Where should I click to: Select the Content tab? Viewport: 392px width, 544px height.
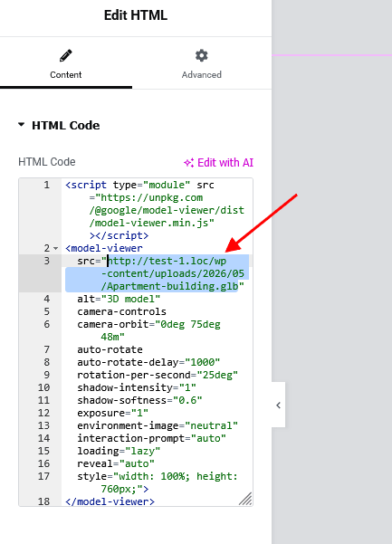66,63
